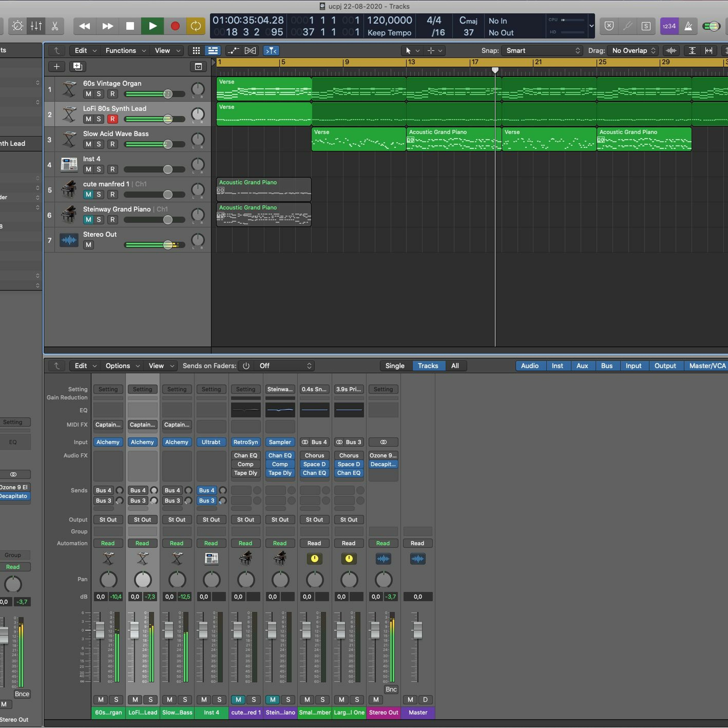Click the Bnc bounce button

pyautogui.click(x=391, y=689)
